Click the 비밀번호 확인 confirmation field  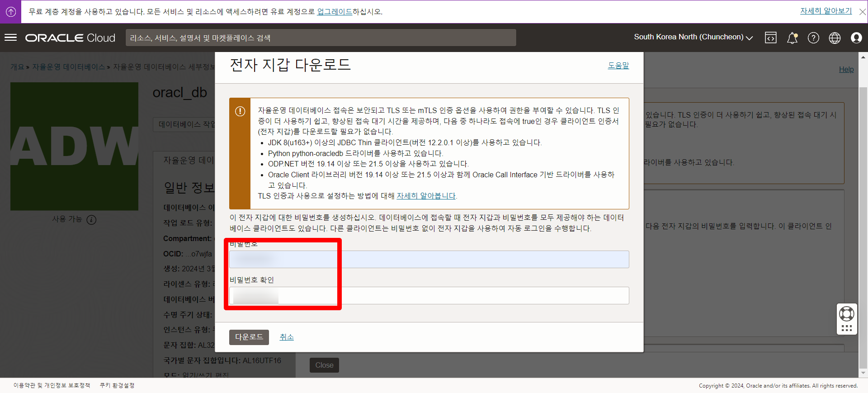pyautogui.click(x=429, y=296)
